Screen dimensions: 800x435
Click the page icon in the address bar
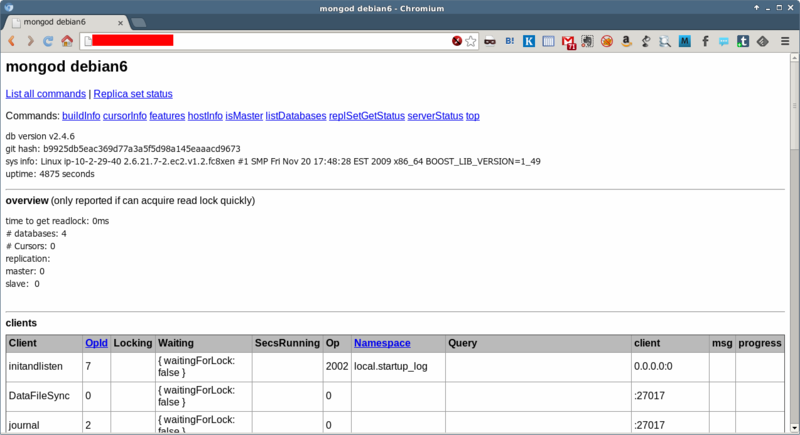click(x=88, y=41)
